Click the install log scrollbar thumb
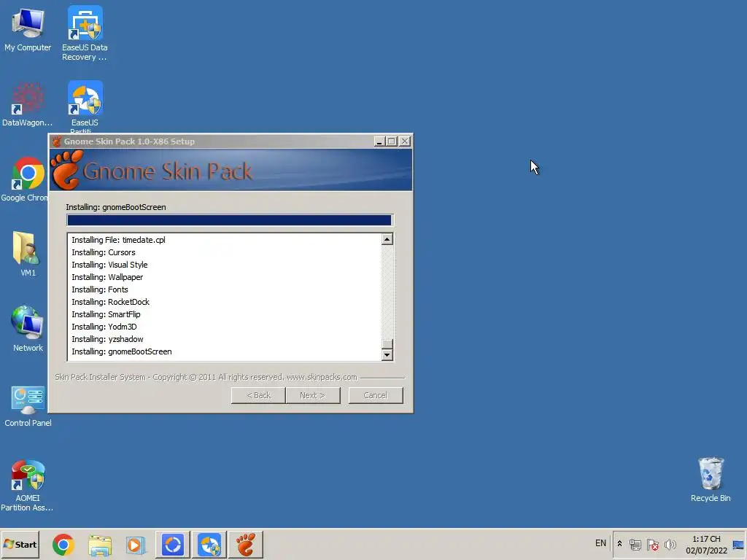The width and height of the screenshot is (747, 560). pos(387,344)
